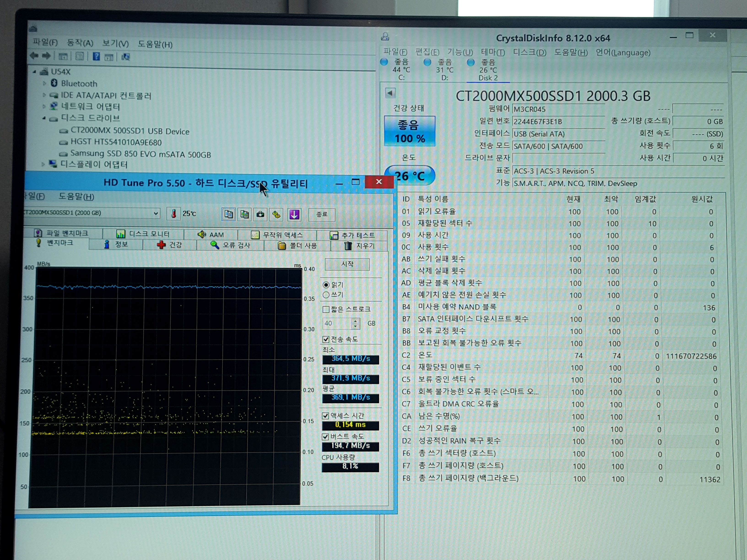747x560 pixels.
Task: Expand the Bluetooth node
Action: (44, 83)
